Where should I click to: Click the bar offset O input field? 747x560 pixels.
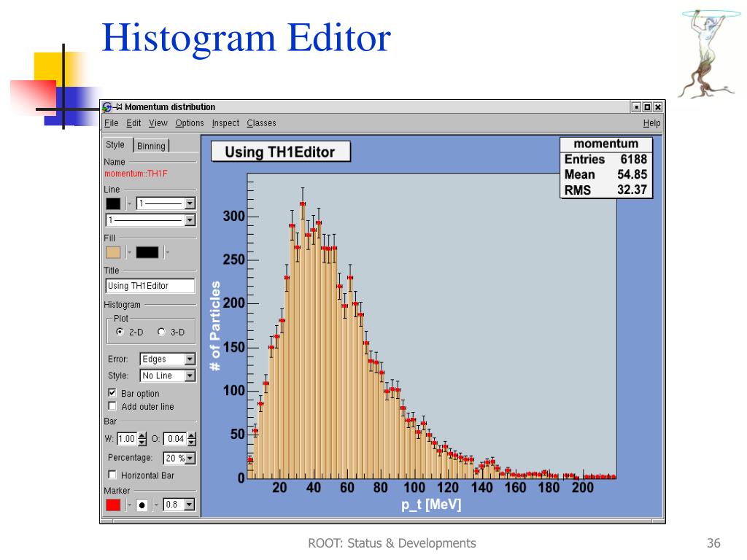175,439
